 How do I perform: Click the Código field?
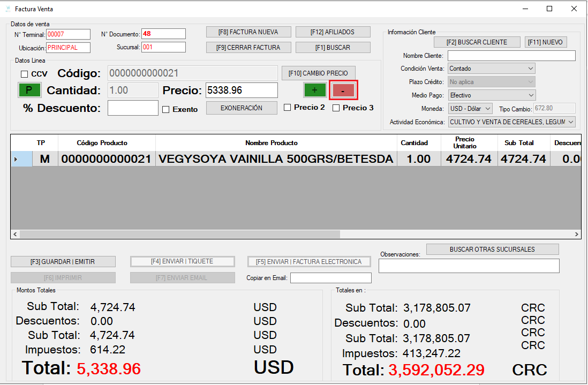(x=192, y=73)
